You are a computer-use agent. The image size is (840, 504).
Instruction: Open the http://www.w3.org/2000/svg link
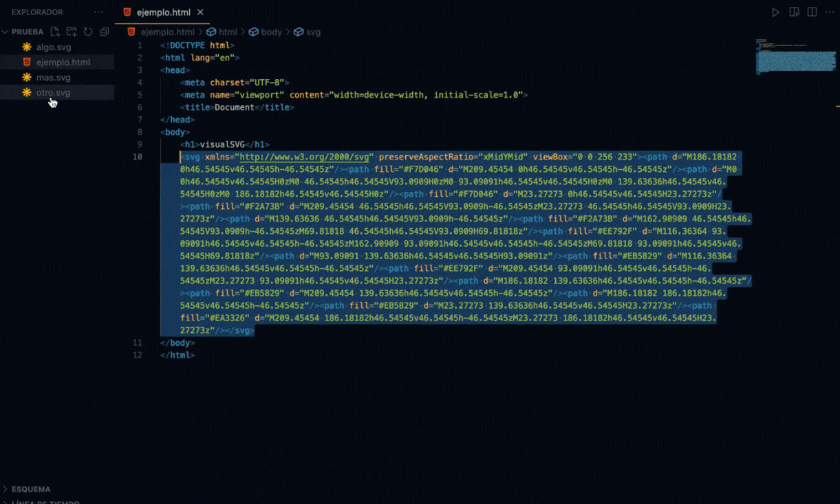point(305,157)
